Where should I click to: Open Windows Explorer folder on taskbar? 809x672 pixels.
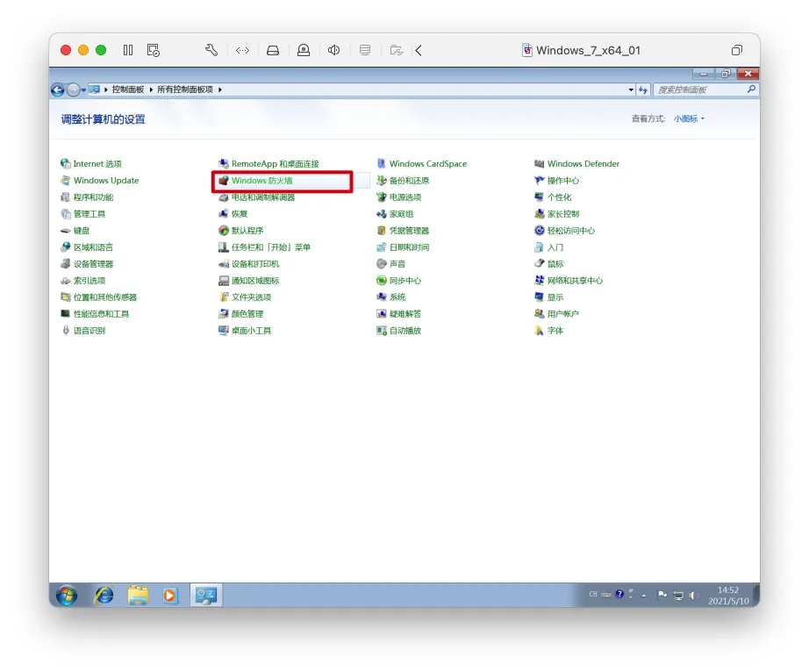click(137, 596)
